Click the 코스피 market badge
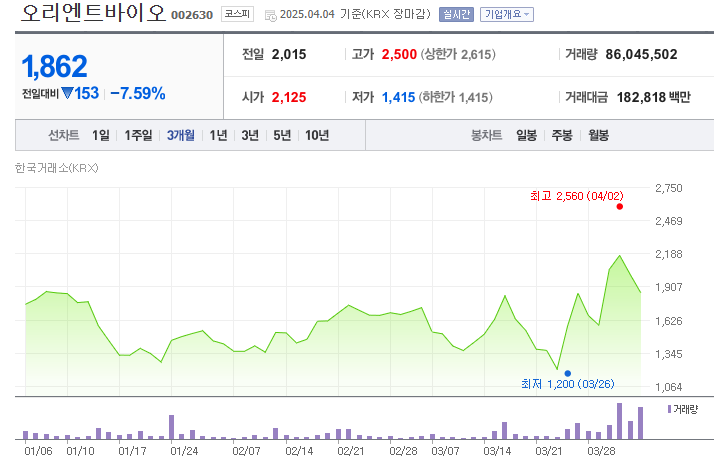714x474 pixels. tap(237, 14)
